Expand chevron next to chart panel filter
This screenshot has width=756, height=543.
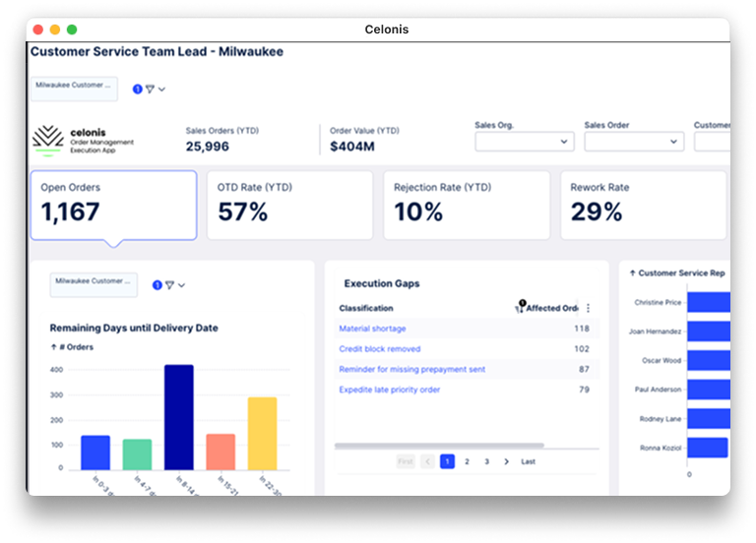(x=182, y=285)
